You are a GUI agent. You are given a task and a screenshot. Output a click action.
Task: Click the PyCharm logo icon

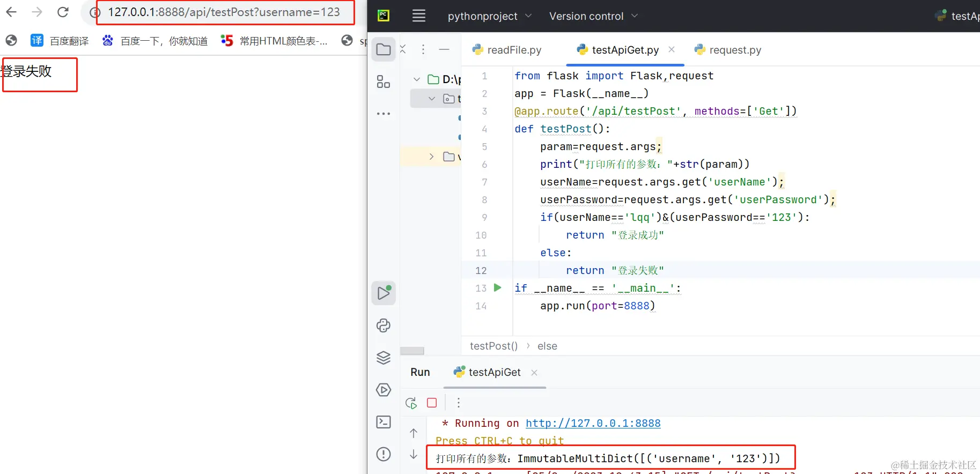(x=384, y=16)
